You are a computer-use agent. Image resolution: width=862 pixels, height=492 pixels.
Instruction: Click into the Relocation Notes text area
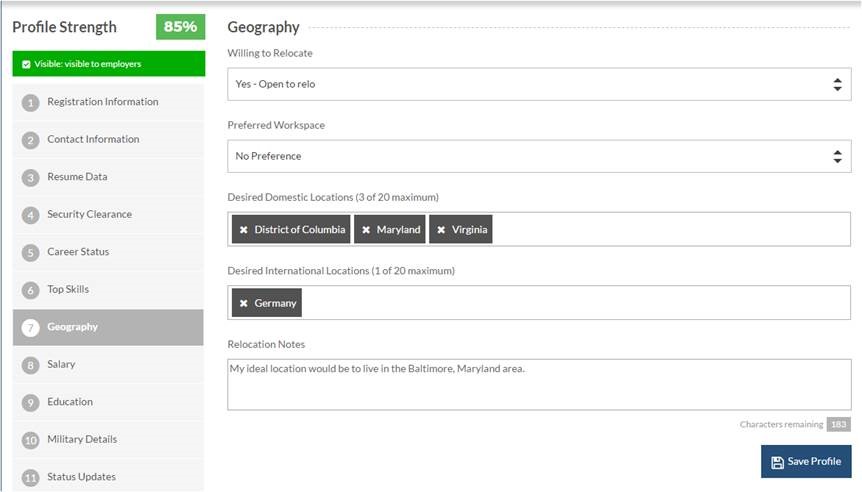[x=539, y=385]
